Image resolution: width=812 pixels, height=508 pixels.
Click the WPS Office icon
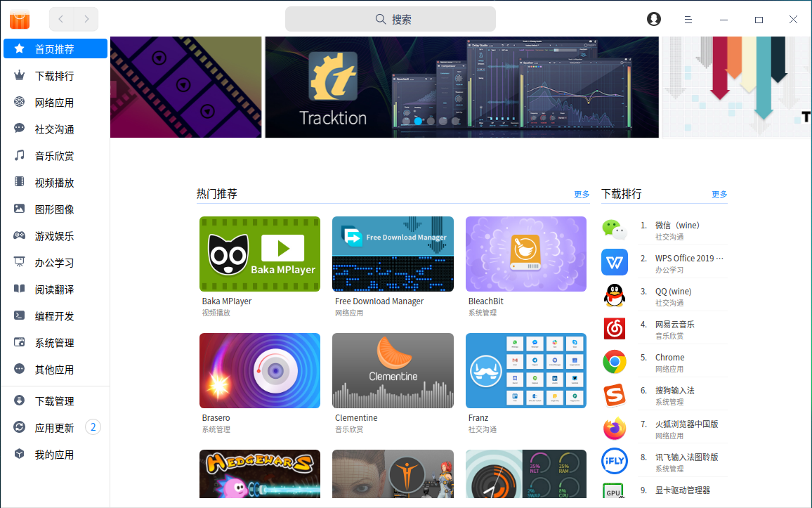(x=615, y=262)
